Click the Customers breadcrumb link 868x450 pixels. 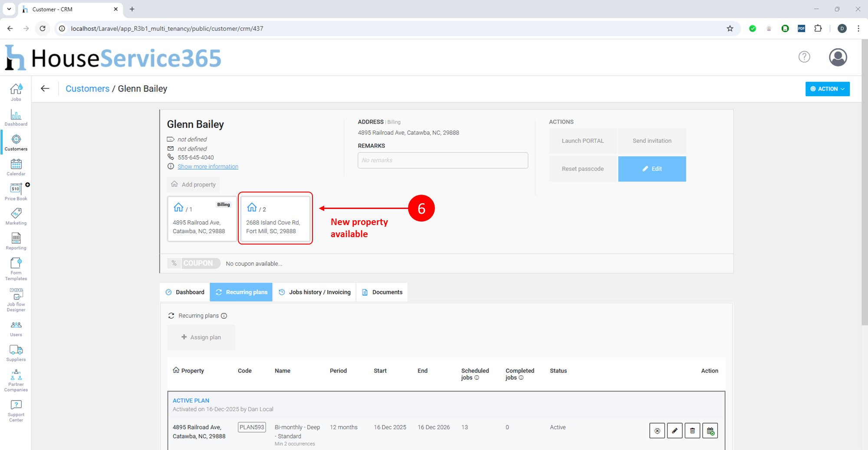[87, 88]
